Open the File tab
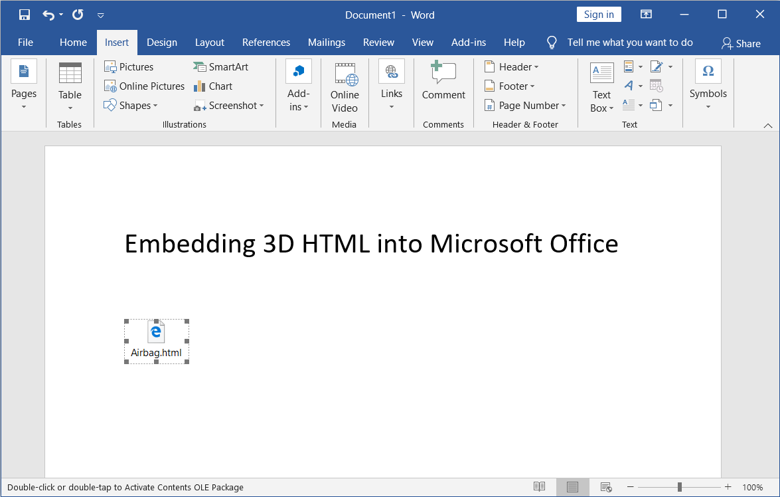 [25, 42]
